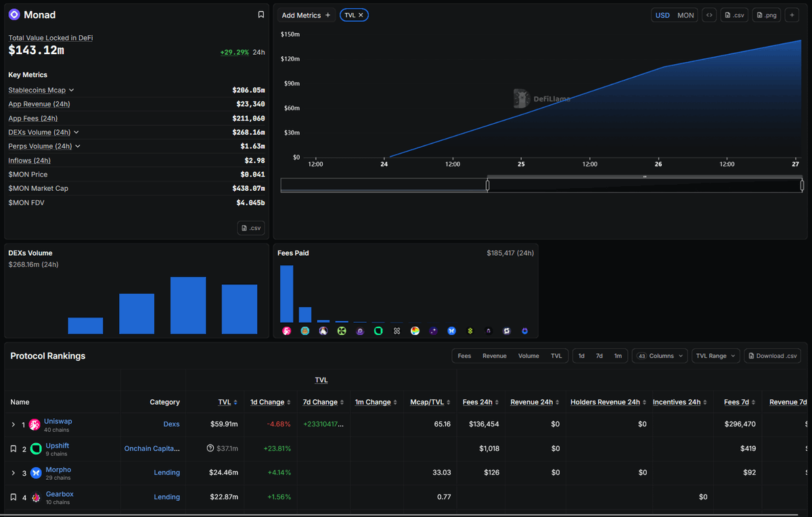Viewport: 812px width, 517px height.
Task: Select the 1d time period toggle
Action: tap(581, 356)
